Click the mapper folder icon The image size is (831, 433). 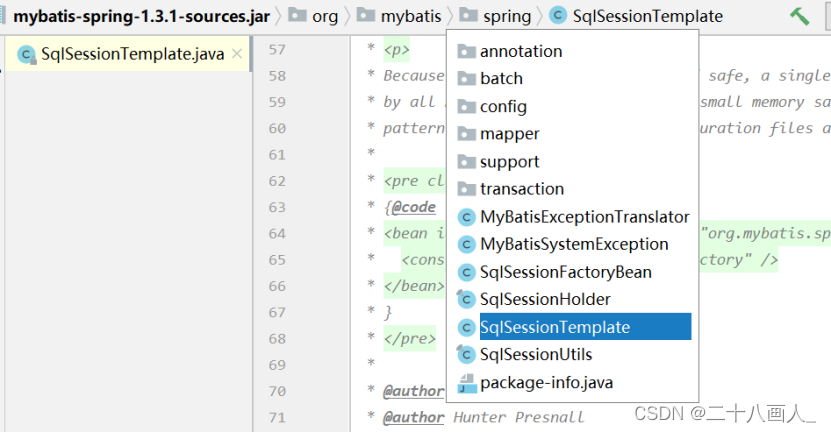466,134
